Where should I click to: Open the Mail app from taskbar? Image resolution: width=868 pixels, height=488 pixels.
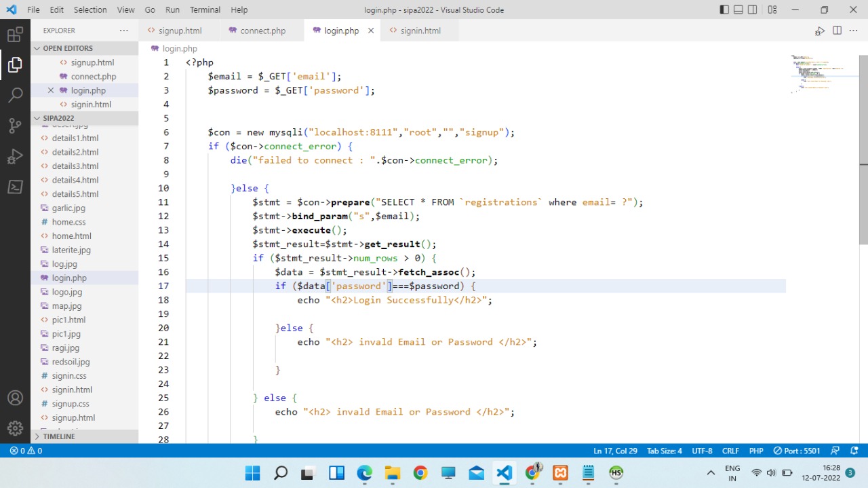coord(476,473)
